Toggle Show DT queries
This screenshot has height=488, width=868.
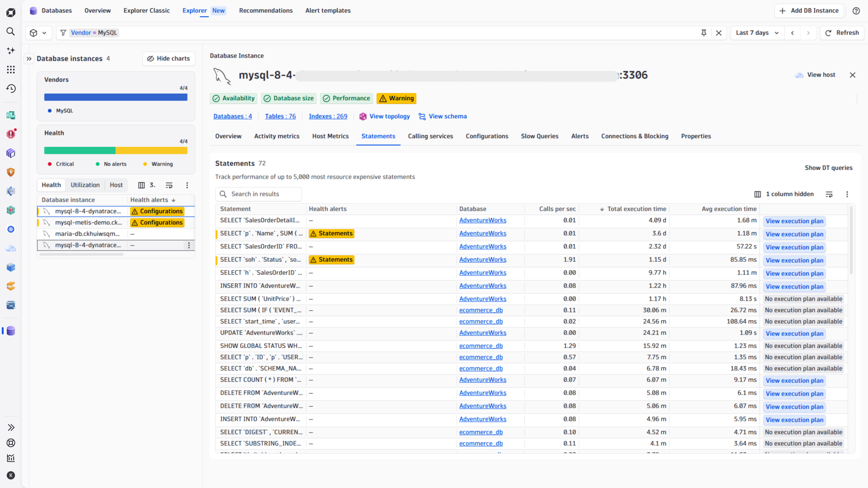pyautogui.click(x=829, y=168)
